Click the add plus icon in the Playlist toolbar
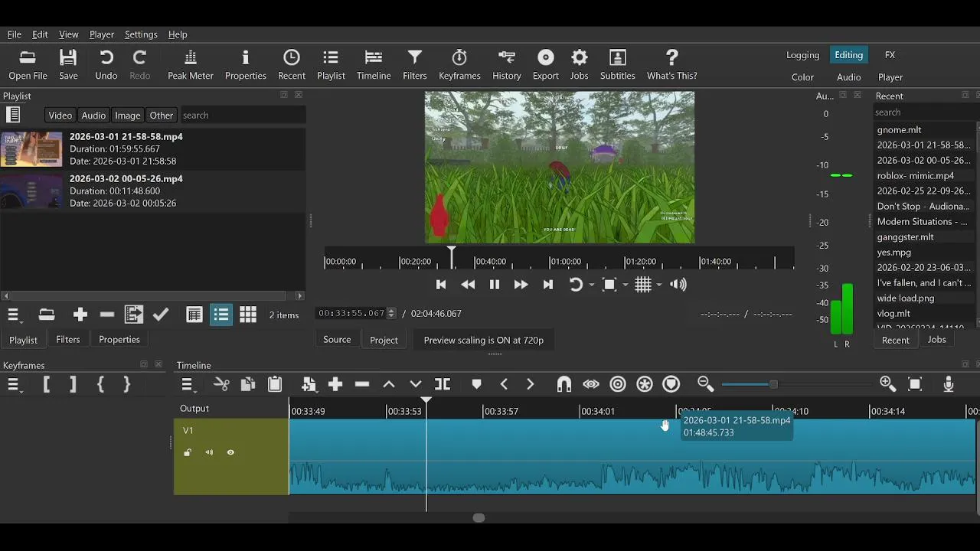Viewport: 980px width, 551px height. click(80, 315)
